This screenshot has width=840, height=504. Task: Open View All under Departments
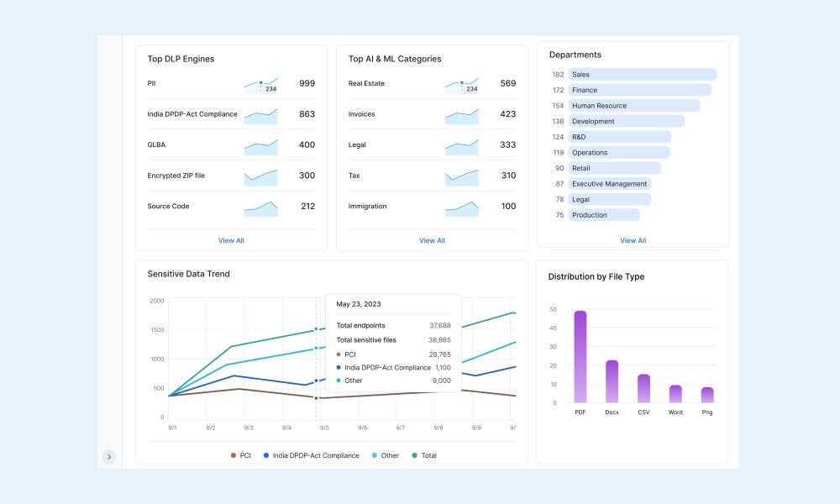tap(633, 240)
